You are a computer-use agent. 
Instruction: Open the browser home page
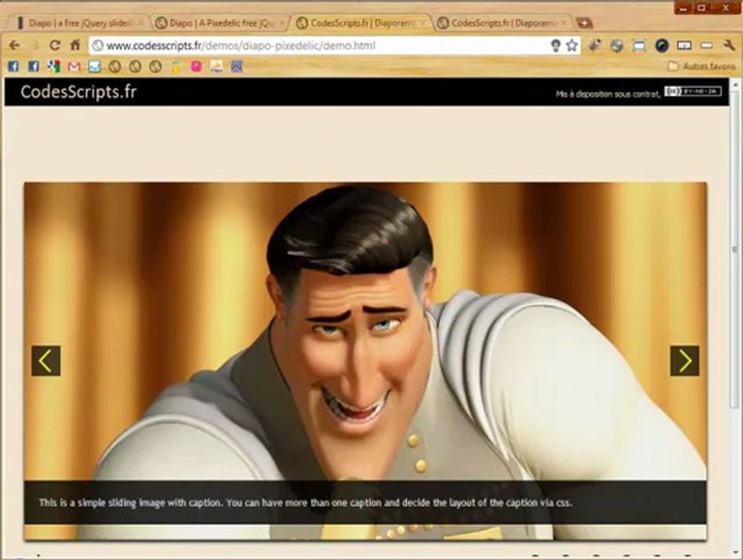point(75,45)
